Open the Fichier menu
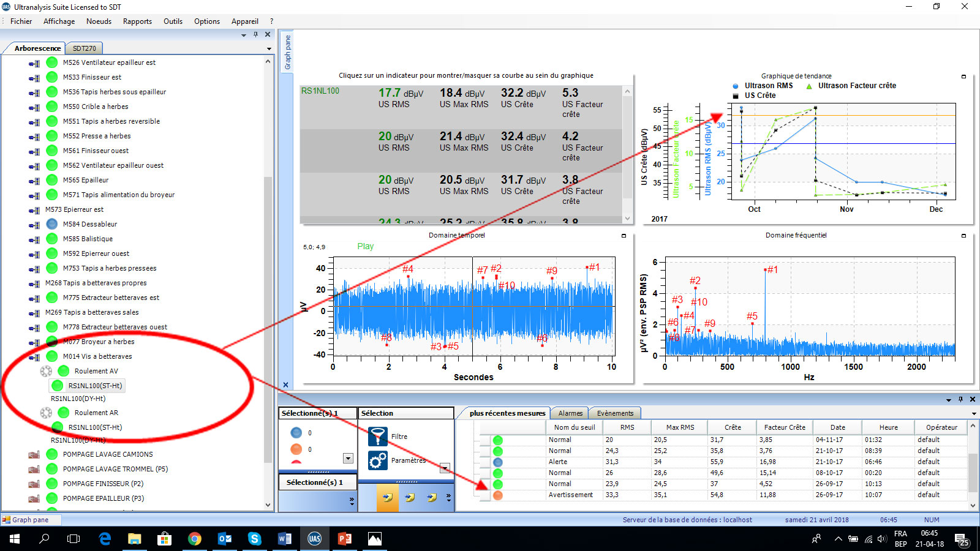 (21, 21)
